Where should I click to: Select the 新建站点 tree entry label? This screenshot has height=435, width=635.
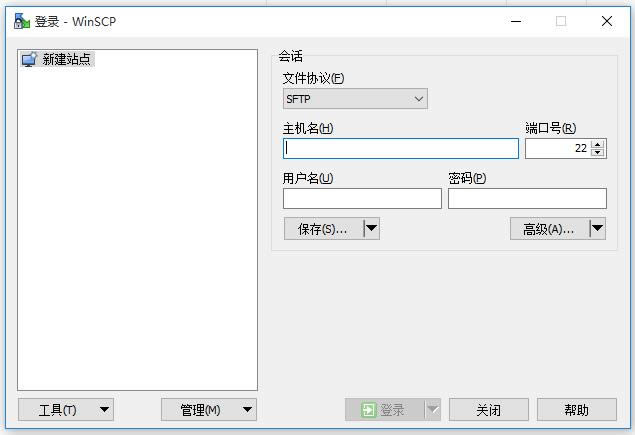pos(66,59)
